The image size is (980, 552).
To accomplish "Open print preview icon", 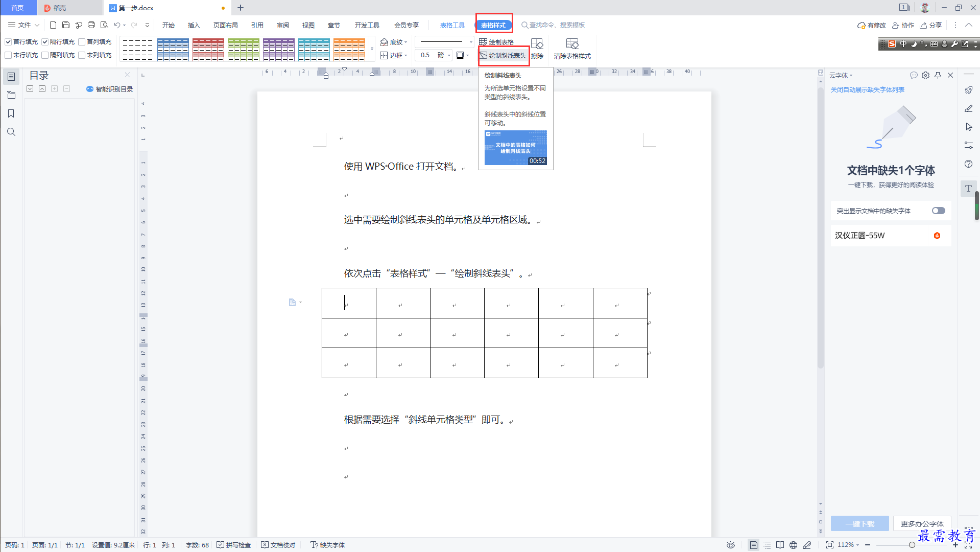I will [104, 25].
